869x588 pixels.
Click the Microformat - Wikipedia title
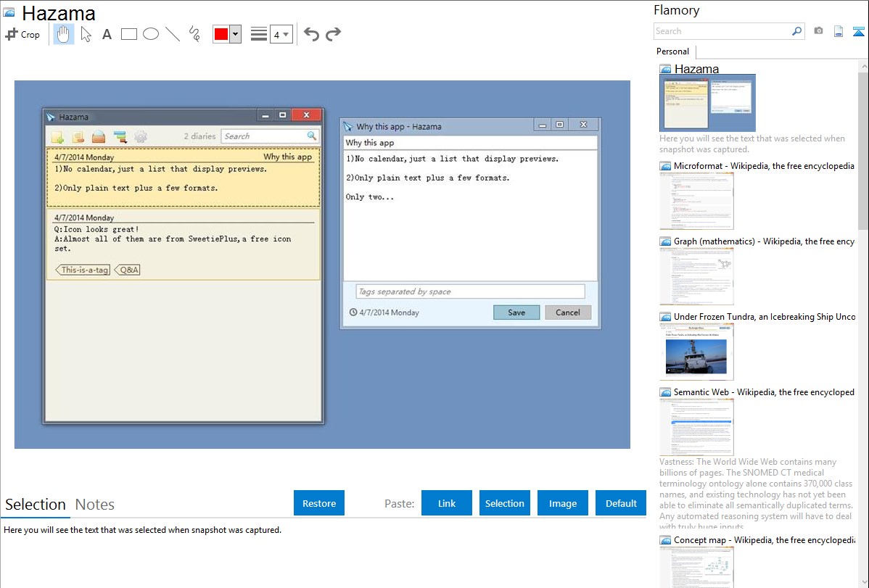pos(764,166)
